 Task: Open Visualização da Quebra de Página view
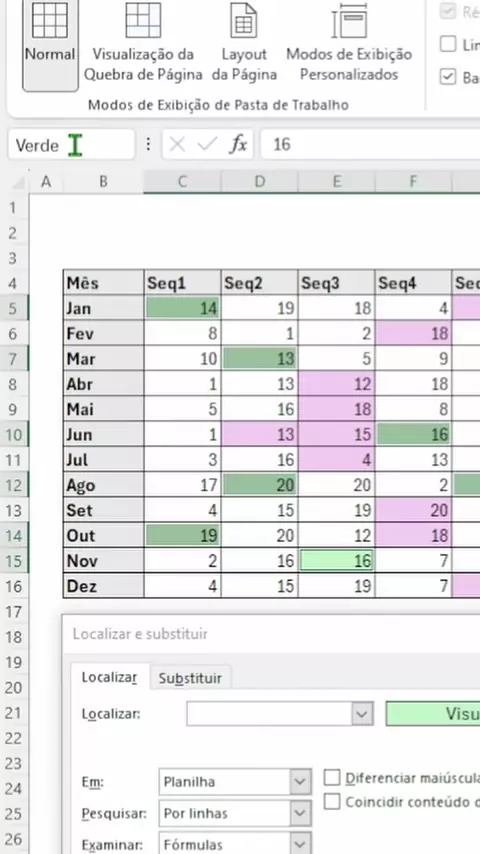pos(143,45)
